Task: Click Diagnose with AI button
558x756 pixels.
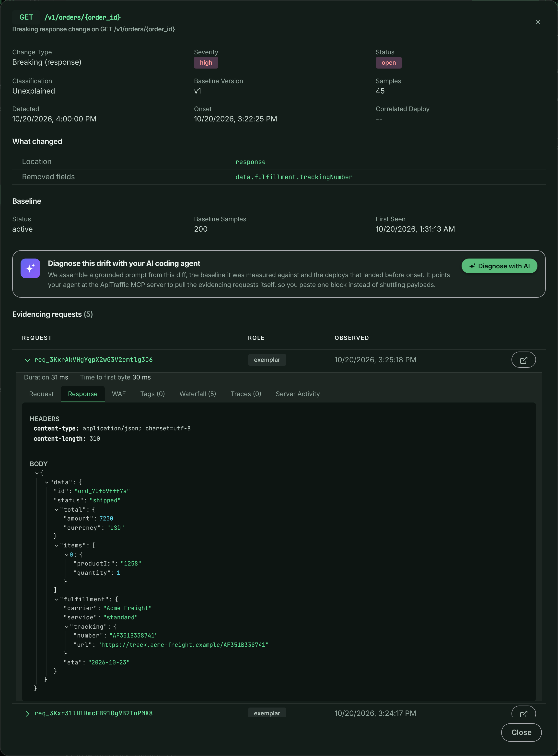Action: pyautogui.click(x=499, y=266)
